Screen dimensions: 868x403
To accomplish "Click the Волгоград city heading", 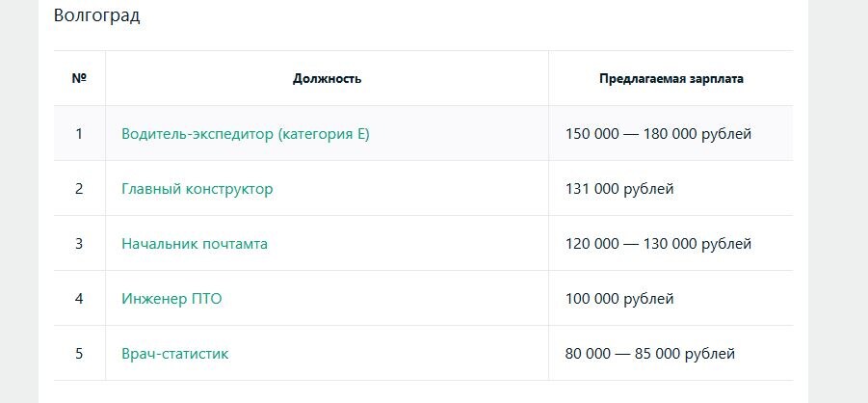I will point(96,16).
